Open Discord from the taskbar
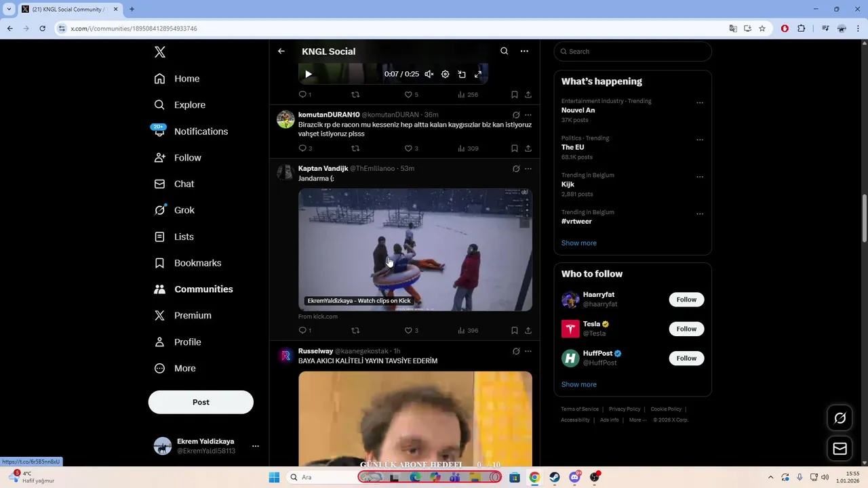The width and height of the screenshot is (868, 488). point(575,477)
